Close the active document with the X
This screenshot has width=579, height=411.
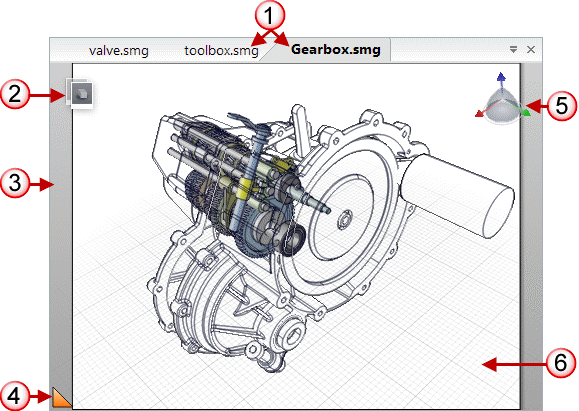pos(531,49)
